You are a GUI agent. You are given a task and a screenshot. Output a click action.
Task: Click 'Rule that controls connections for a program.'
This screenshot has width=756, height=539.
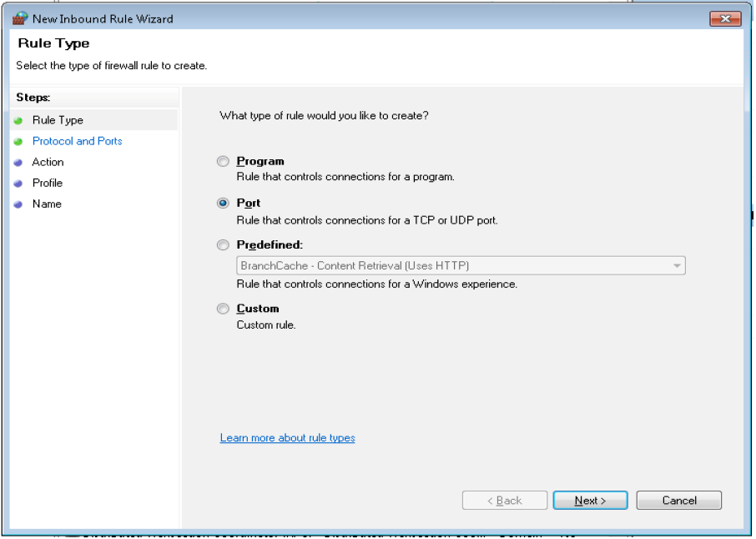345,177
